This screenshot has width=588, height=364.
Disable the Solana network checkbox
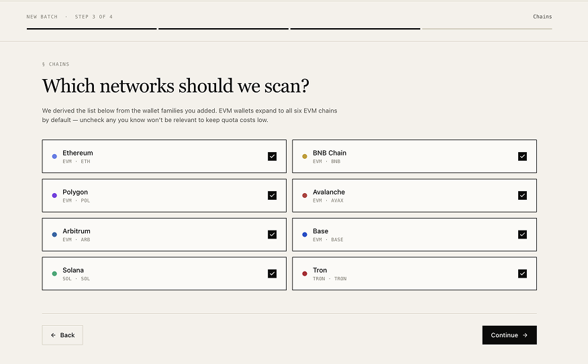(x=272, y=274)
